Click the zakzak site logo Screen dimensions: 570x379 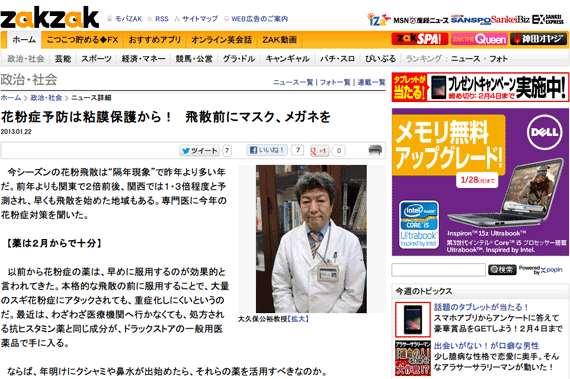tap(50, 17)
